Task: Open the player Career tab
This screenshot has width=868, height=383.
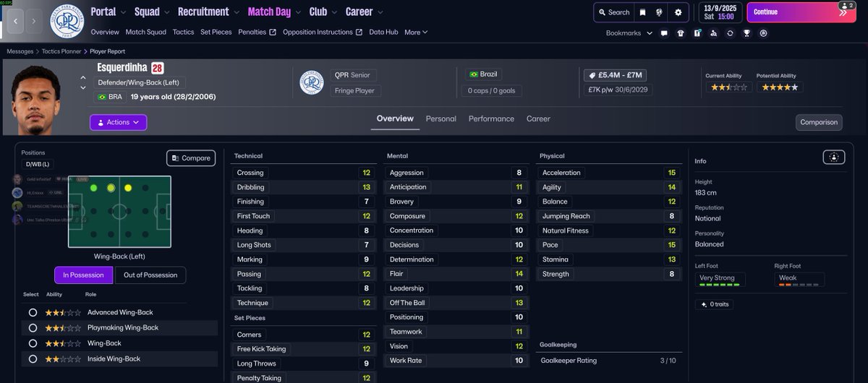Action: [538, 119]
